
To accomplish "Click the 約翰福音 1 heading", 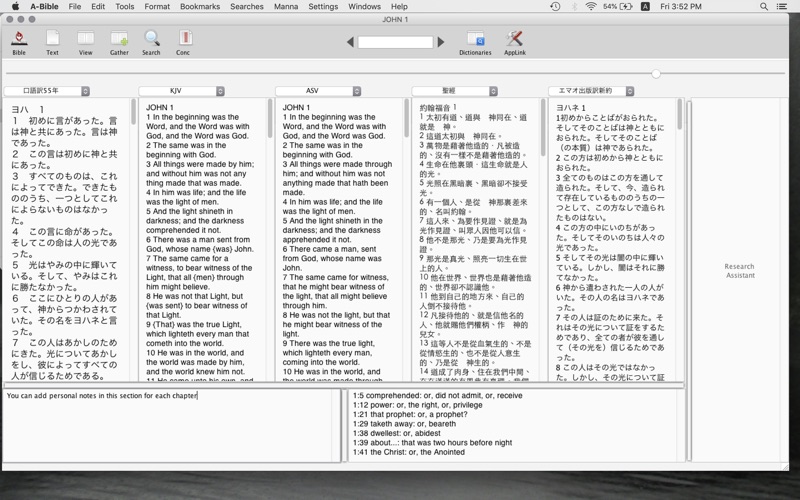I will [438, 108].
